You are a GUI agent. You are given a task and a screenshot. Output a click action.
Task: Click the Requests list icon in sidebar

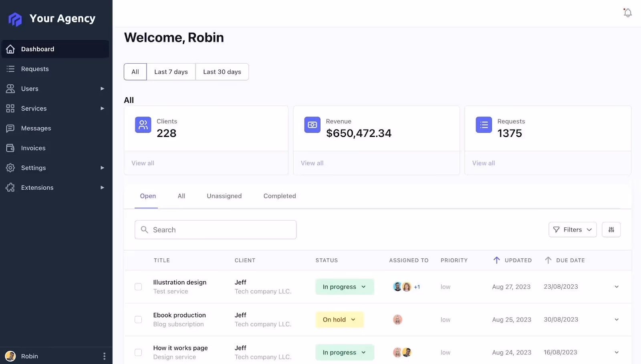coord(10,69)
